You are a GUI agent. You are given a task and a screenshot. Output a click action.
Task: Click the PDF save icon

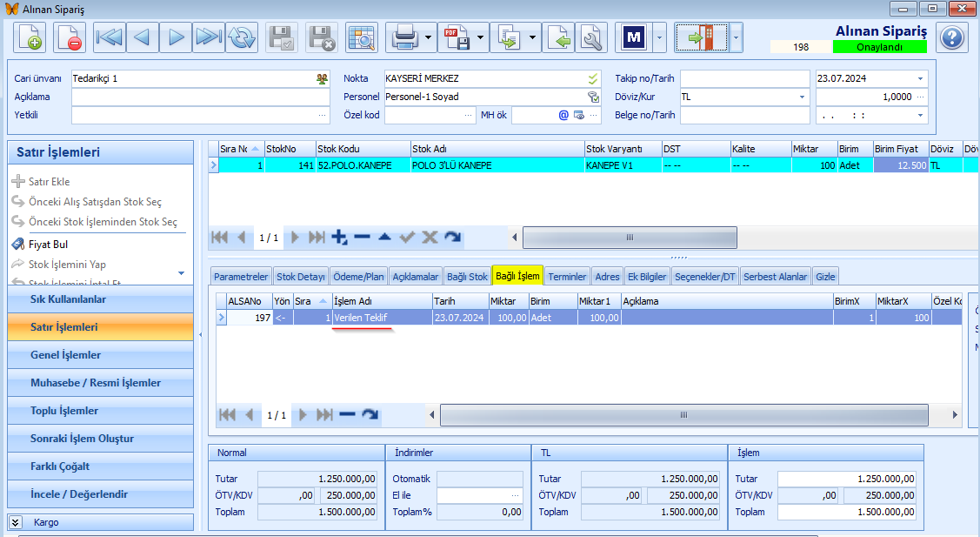click(x=457, y=37)
